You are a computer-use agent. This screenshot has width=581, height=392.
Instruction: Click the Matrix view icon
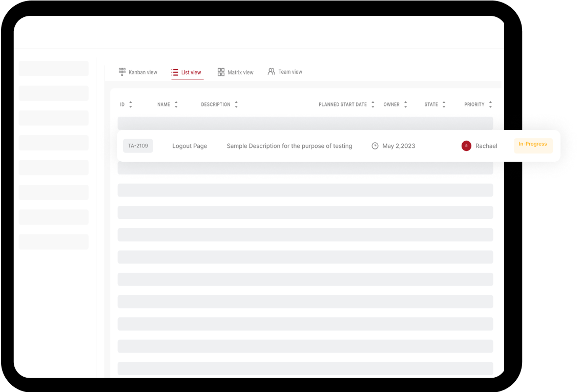click(x=221, y=72)
